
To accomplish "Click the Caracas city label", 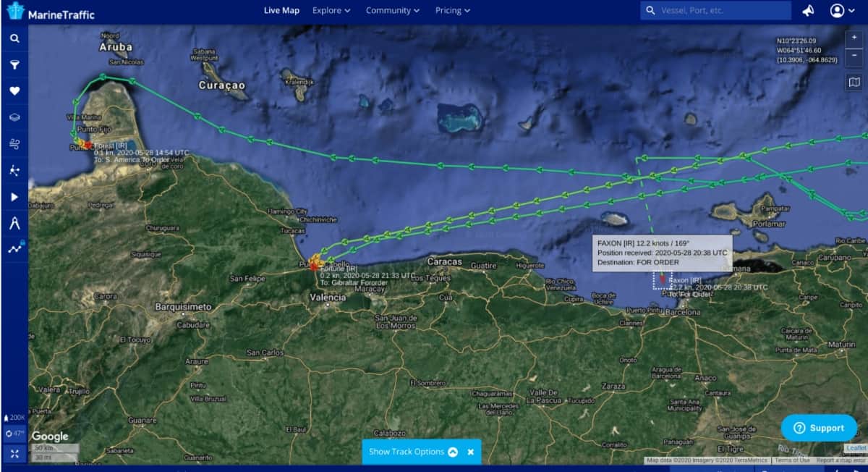I will click(445, 261).
